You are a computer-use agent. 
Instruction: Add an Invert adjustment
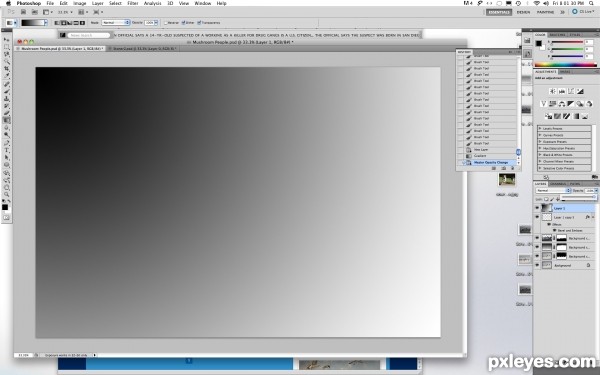tap(548, 116)
